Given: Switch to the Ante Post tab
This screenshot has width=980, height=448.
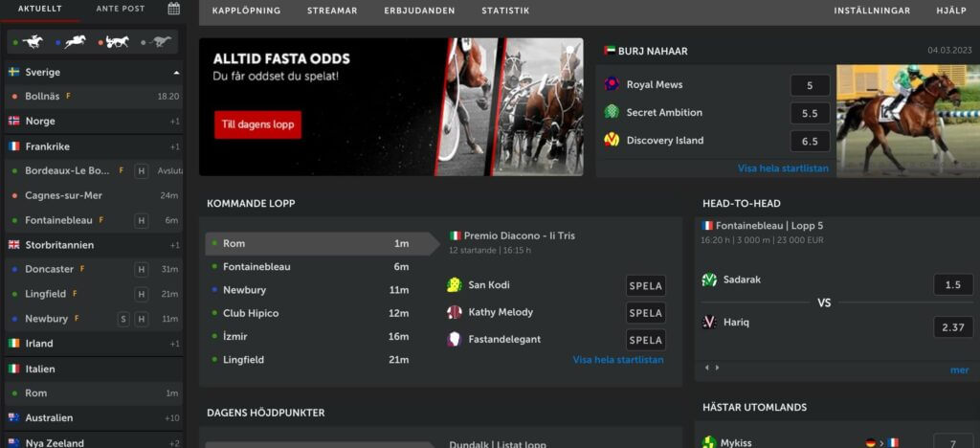Looking at the screenshot, I should pos(121,9).
